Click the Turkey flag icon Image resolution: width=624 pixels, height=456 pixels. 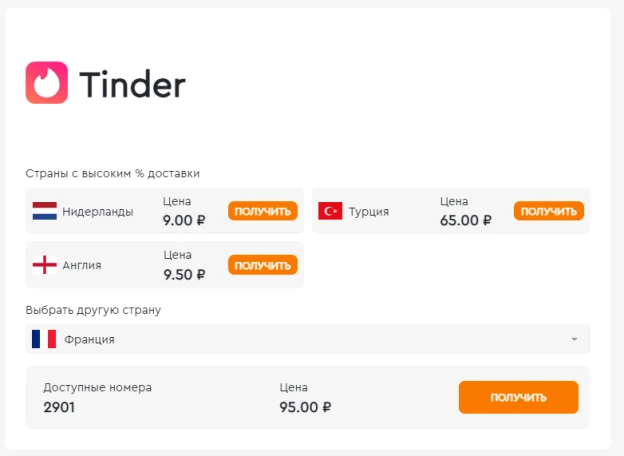[330, 211]
